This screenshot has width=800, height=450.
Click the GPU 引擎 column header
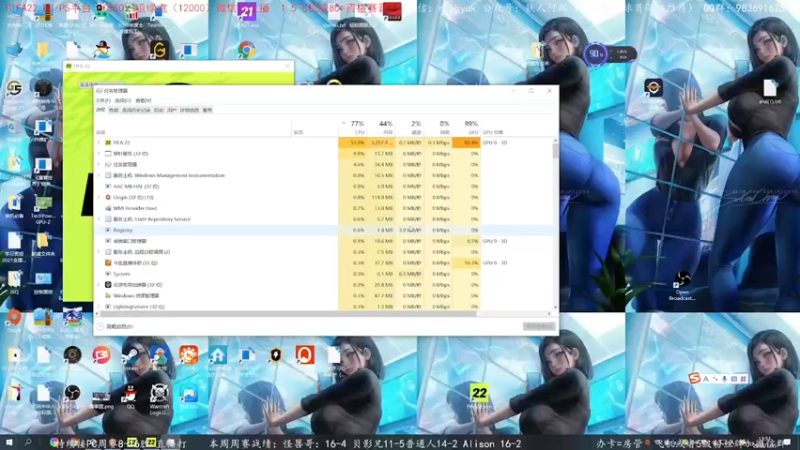click(493, 132)
